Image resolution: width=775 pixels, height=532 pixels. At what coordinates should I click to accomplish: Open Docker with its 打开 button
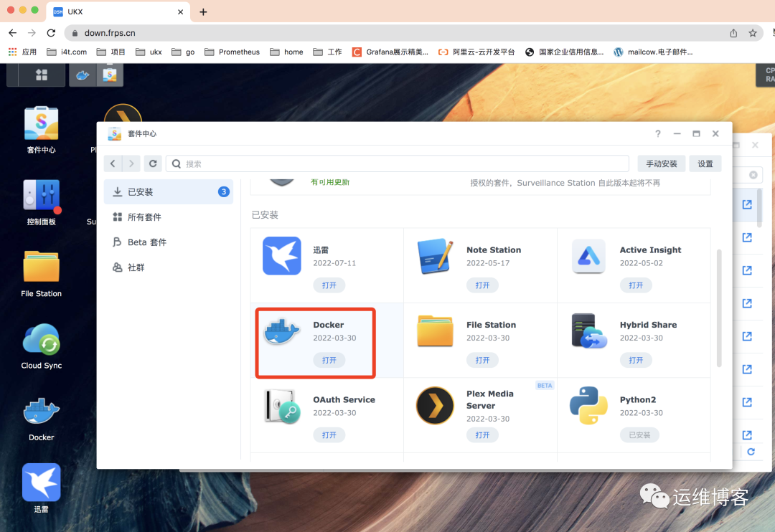tap(329, 360)
